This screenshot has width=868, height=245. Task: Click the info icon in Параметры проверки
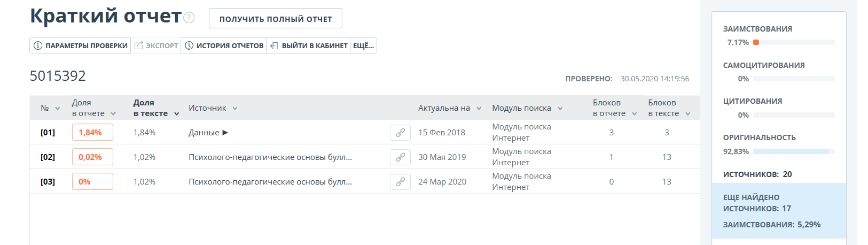tap(38, 46)
